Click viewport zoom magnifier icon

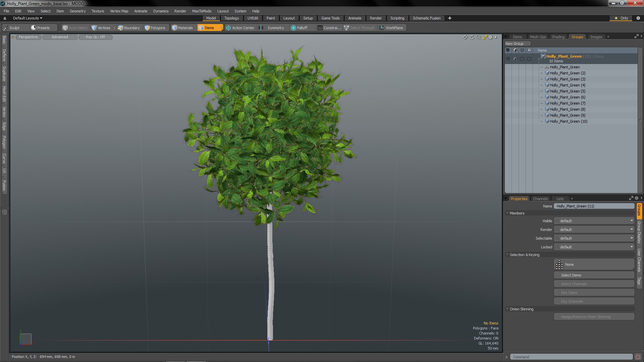coord(478,37)
